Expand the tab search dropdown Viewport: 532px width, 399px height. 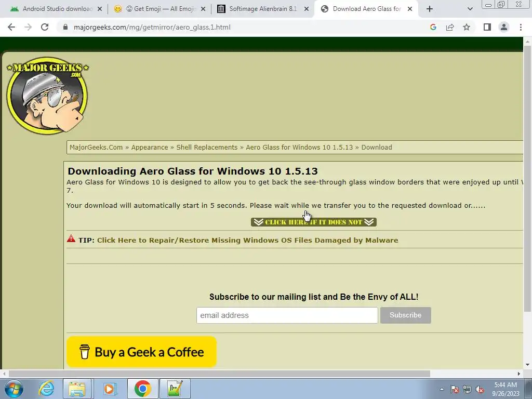pyautogui.click(x=470, y=9)
